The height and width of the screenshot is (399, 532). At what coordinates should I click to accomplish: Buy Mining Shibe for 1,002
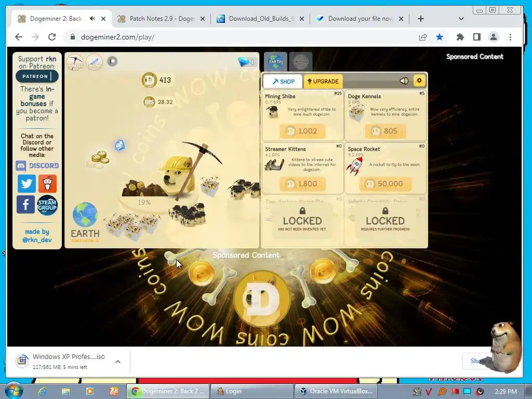coord(303,131)
